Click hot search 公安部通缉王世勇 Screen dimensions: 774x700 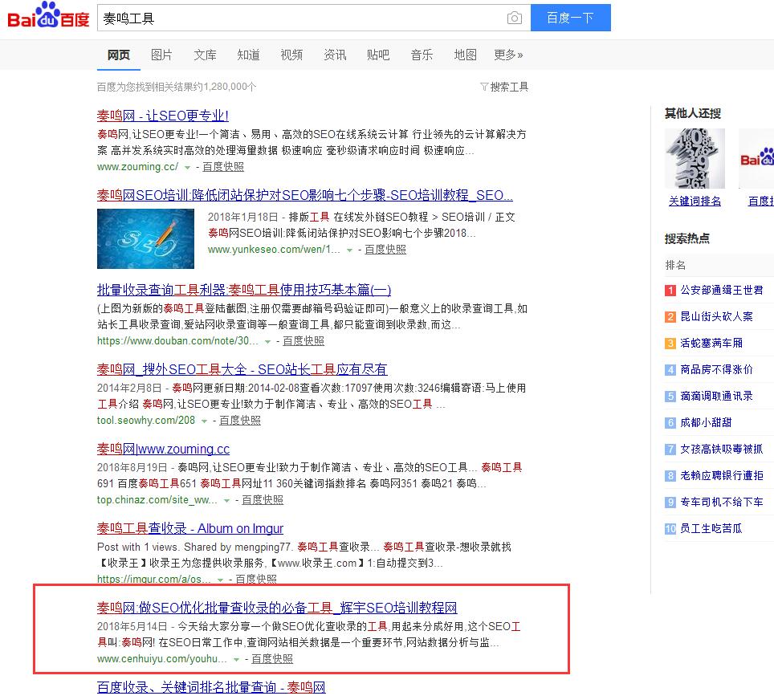721,290
